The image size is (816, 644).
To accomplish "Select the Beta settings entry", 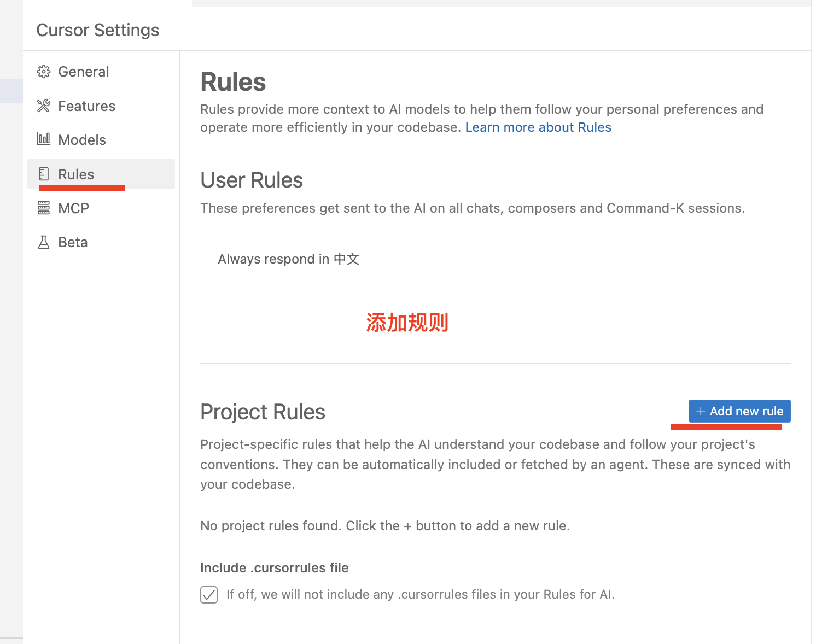I will point(73,242).
